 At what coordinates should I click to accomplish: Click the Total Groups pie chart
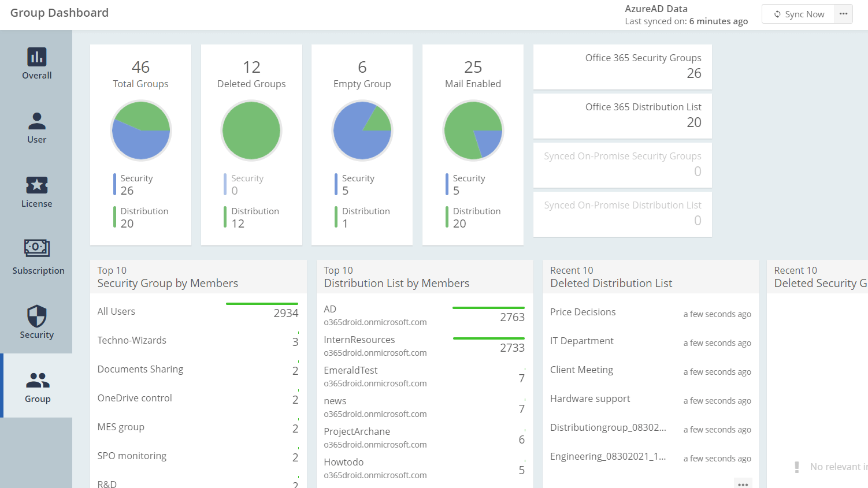pyautogui.click(x=141, y=131)
